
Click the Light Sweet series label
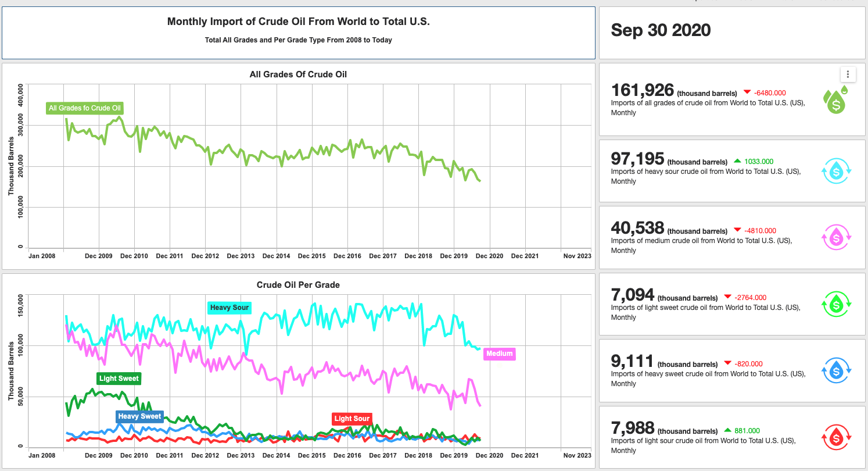click(119, 379)
